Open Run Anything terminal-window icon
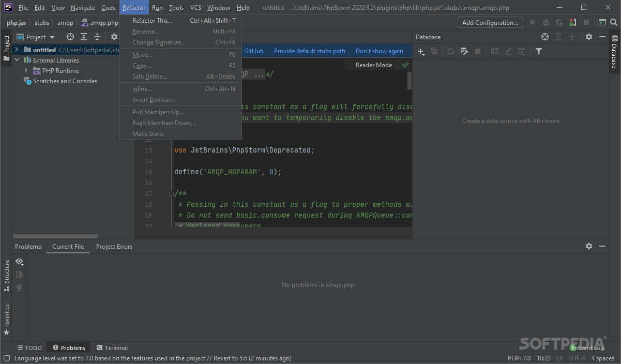Image resolution: width=621 pixels, height=364 pixels. coord(602,22)
